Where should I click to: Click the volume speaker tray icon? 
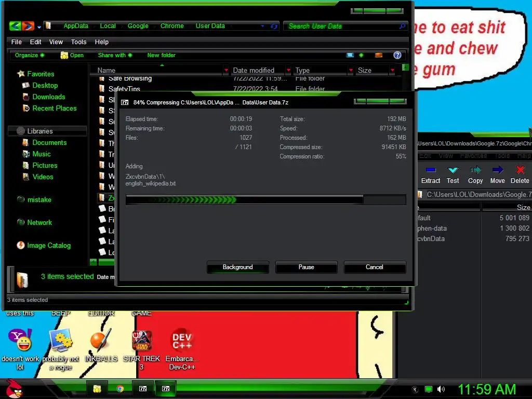(441, 389)
